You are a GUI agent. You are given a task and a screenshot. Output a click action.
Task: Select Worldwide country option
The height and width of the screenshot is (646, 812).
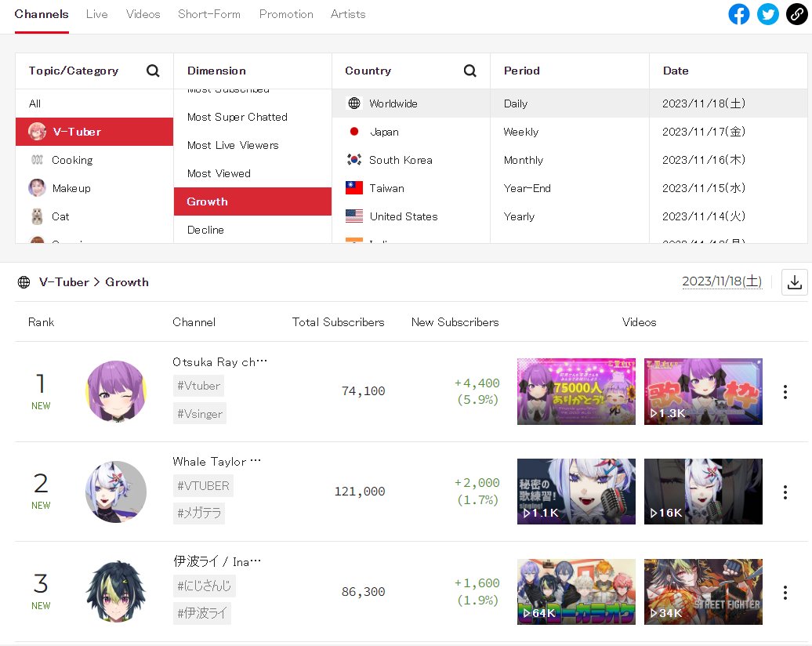pyautogui.click(x=411, y=103)
